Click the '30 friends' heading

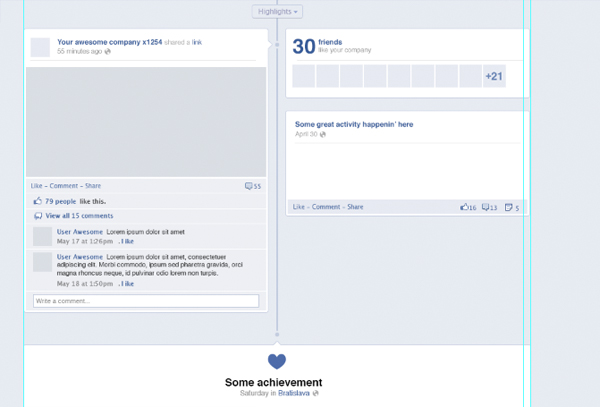pos(318,46)
